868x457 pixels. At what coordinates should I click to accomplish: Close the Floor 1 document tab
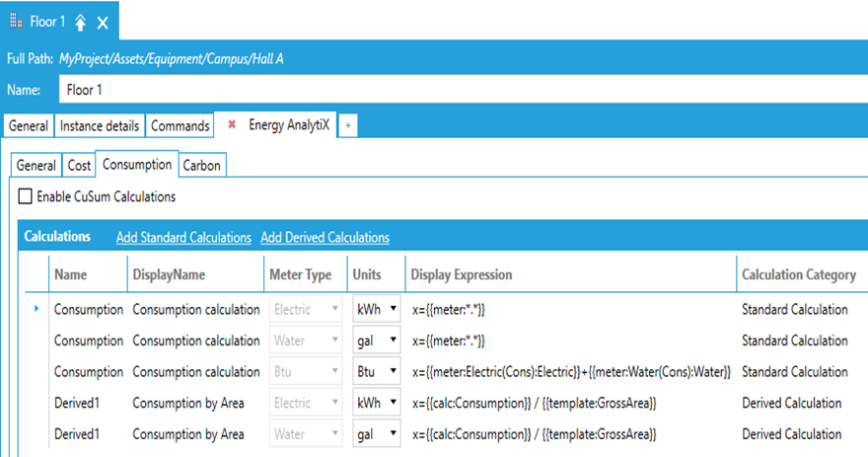pyautogui.click(x=103, y=22)
